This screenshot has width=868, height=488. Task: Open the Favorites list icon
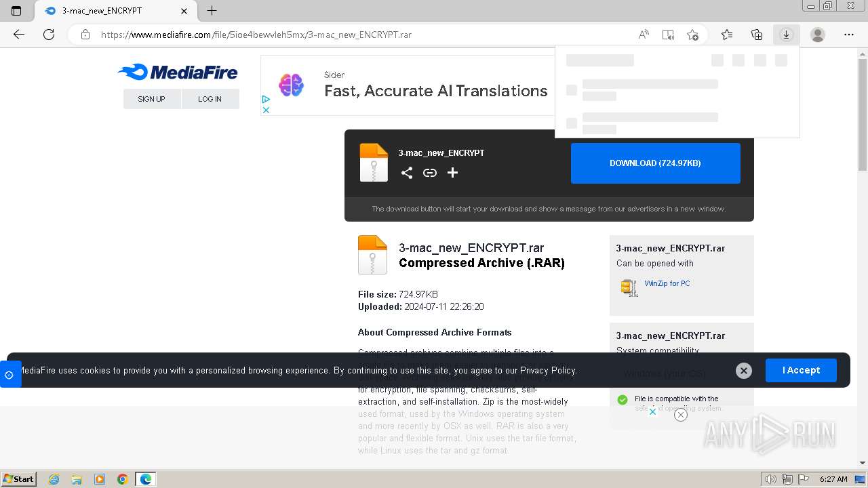coord(727,35)
